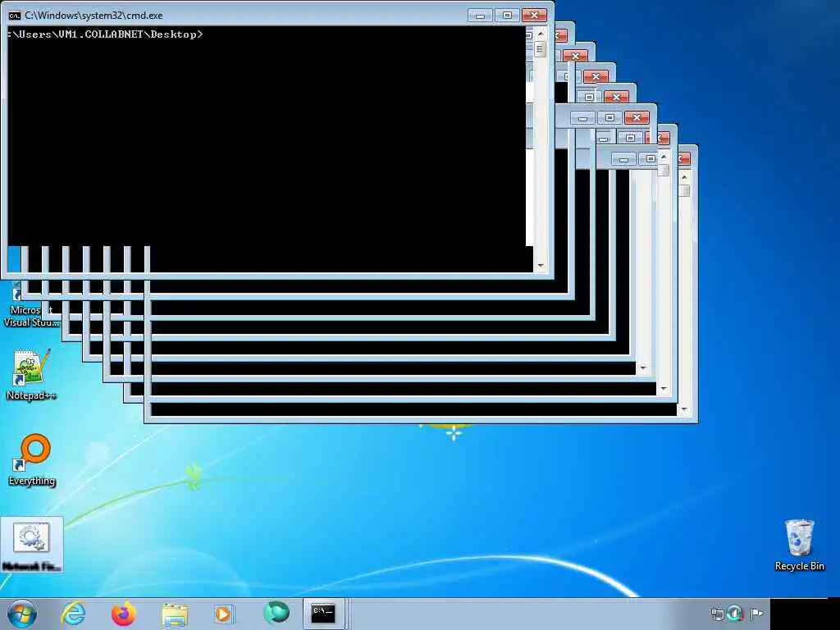Open the front cmd.exe window's system menu icon
Screen dimensions: 840x630
(x=15, y=16)
